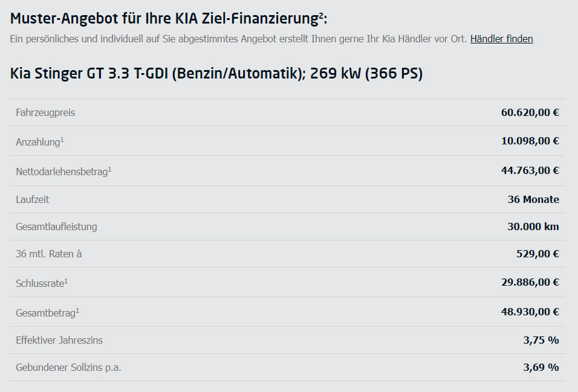Click the 44.763,00 € loan amount

(x=530, y=170)
